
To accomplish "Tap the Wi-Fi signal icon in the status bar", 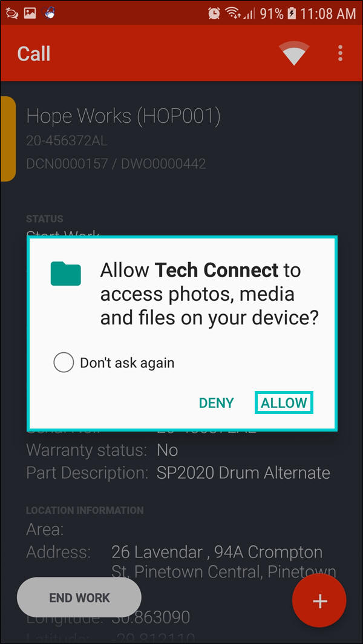I will pos(233,13).
